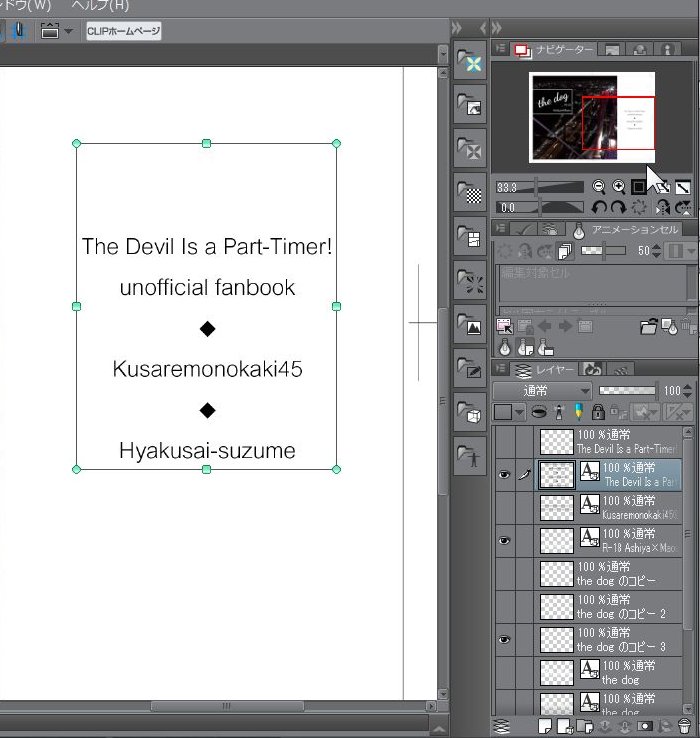Click the New raster layer icon
700x738 pixels.
(x=545, y=726)
